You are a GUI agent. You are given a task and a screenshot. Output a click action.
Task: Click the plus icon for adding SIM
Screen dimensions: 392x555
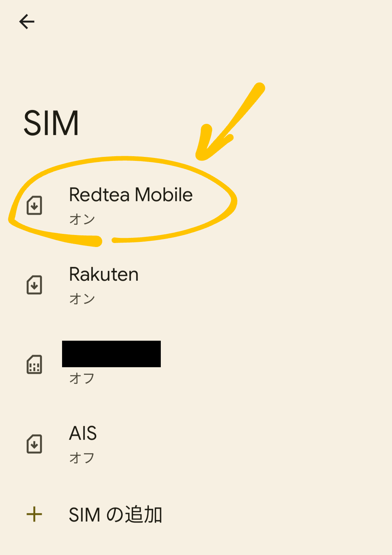(x=34, y=515)
